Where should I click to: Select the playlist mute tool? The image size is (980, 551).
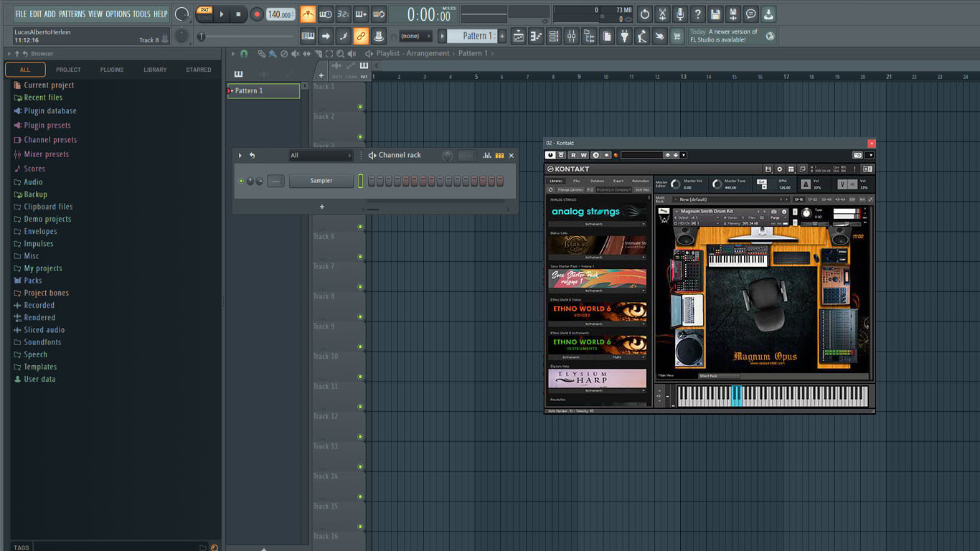(296, 54)
